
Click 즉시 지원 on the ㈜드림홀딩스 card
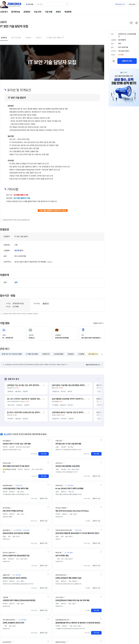click(44, 453)
